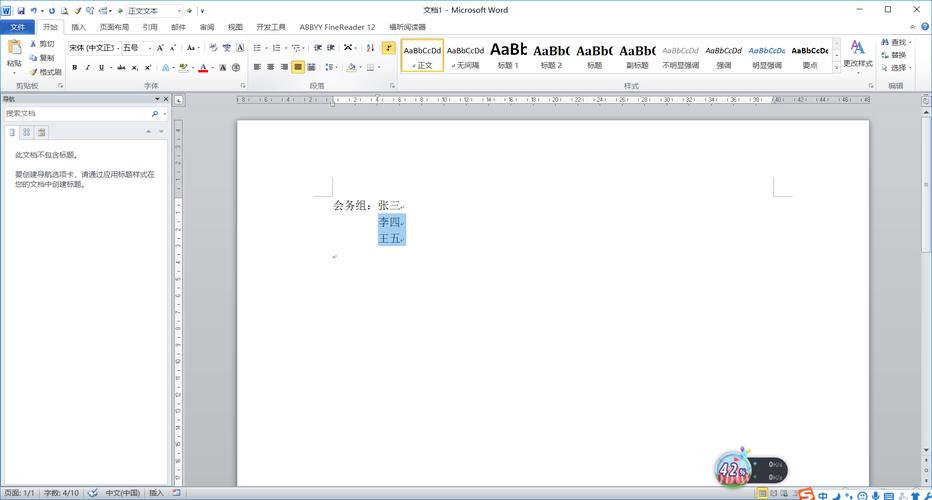
Task: Open the font size dropdown (五号)
Action: coord(136,48)
